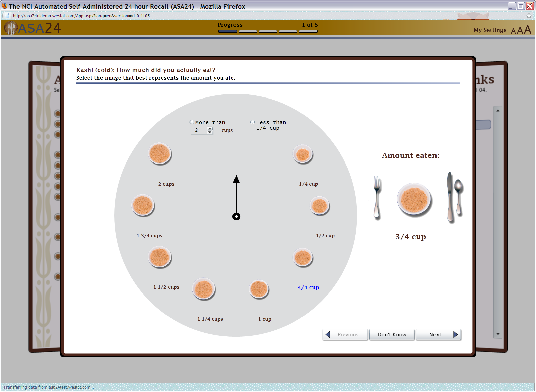
Task: Click the Next button
Action: (439, 335)
